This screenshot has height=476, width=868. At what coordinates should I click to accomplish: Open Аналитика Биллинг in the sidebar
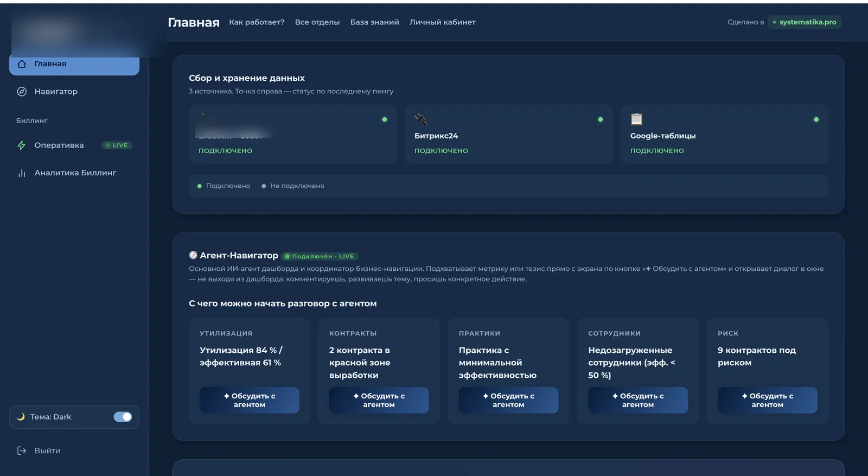74,173
